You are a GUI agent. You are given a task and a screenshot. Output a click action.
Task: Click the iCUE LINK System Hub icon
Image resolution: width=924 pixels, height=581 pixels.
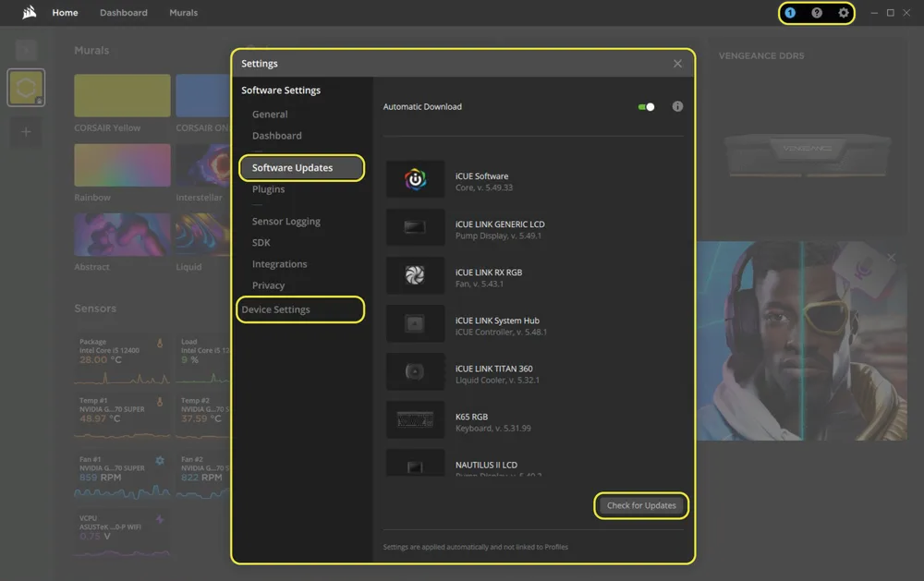(x=416, y=323)
